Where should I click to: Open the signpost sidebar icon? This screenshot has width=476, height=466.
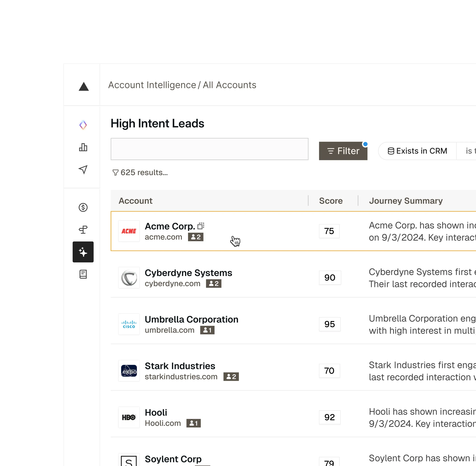(x=83, y=230)
